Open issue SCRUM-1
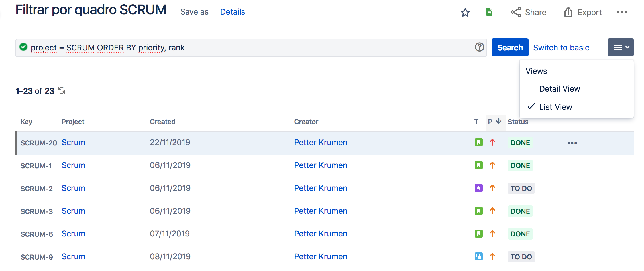 coord(36,166)
